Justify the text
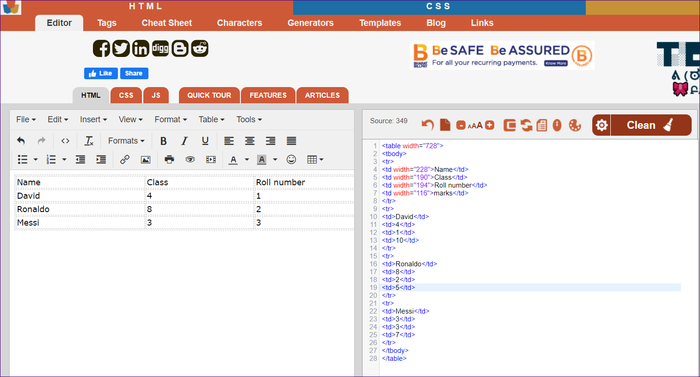The image size is (700, 377). [291, 141]
